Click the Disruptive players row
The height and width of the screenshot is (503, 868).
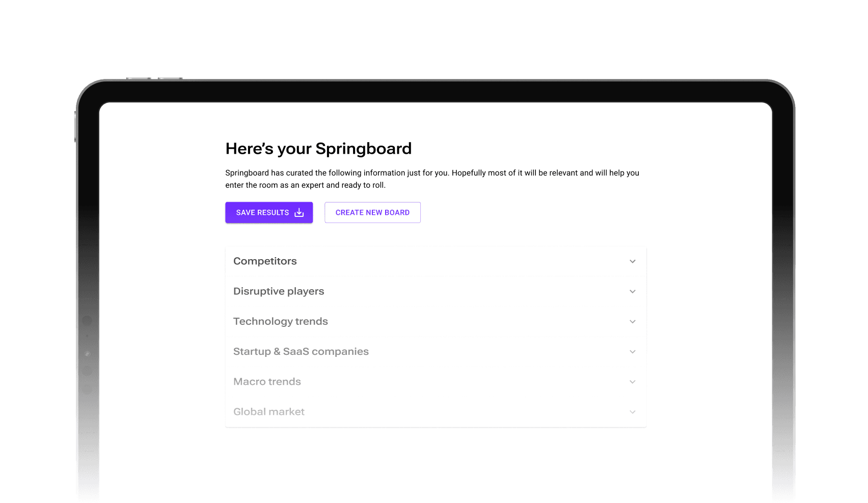435,291
